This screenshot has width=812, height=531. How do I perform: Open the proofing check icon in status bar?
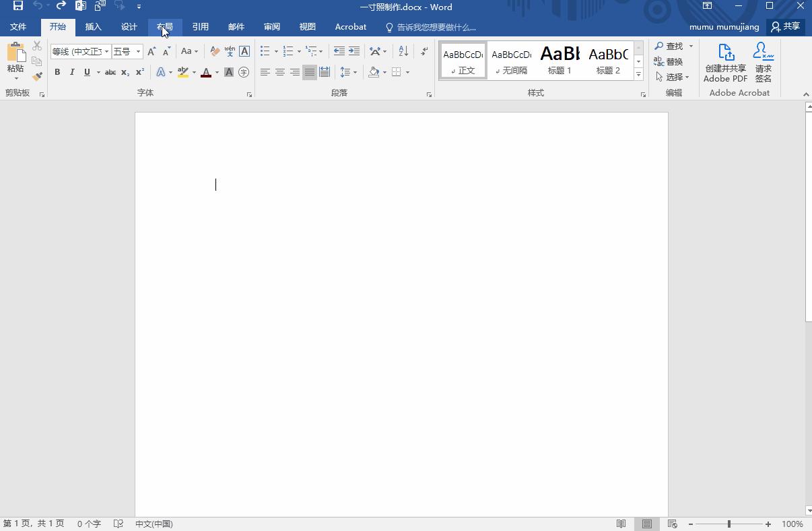pos(119,524)
